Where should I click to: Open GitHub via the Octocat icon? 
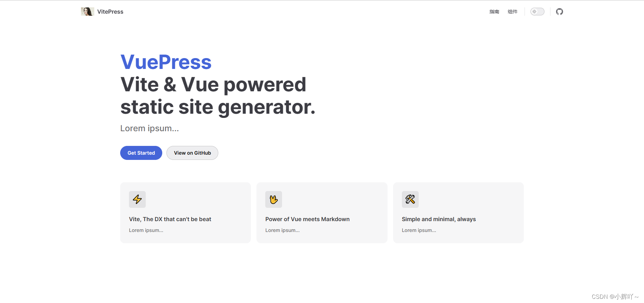560,12
